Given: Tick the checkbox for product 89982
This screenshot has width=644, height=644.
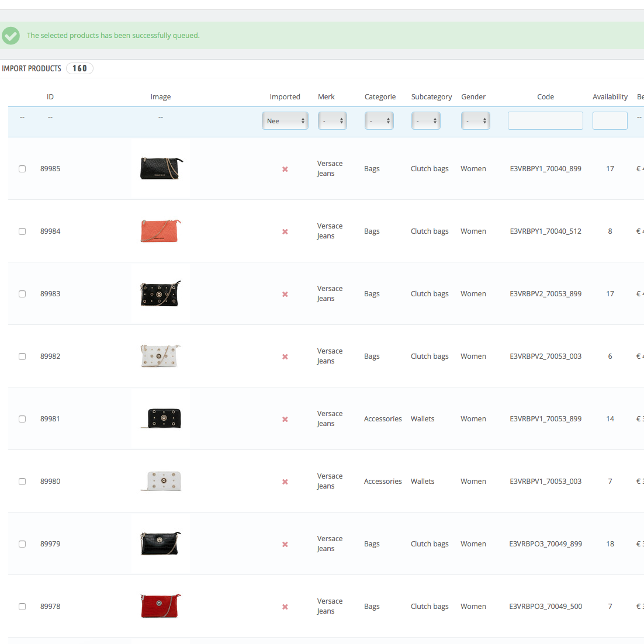Looking at the screenshot, I should point(22,356).
